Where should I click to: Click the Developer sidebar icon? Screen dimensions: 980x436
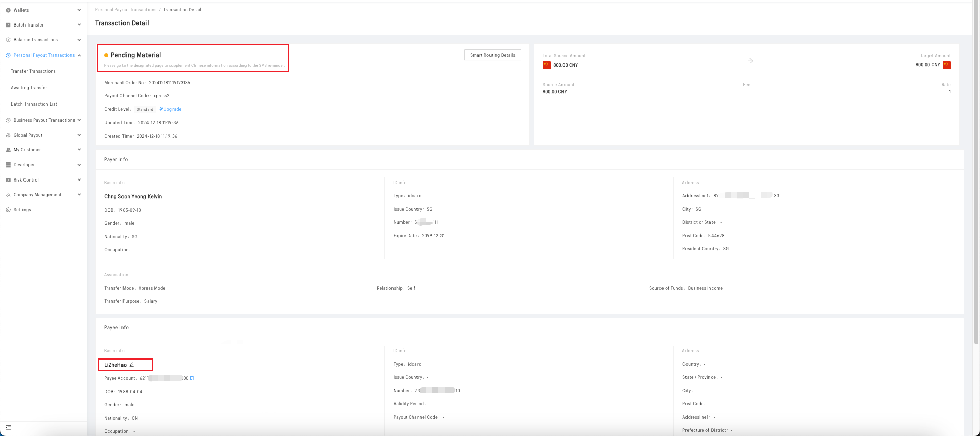[8, 165]
